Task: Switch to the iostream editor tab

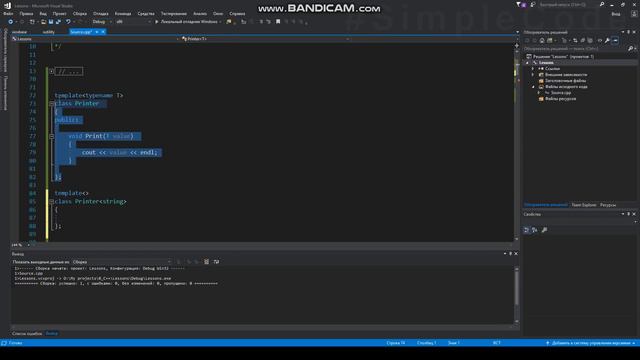Action: [20, 32]
